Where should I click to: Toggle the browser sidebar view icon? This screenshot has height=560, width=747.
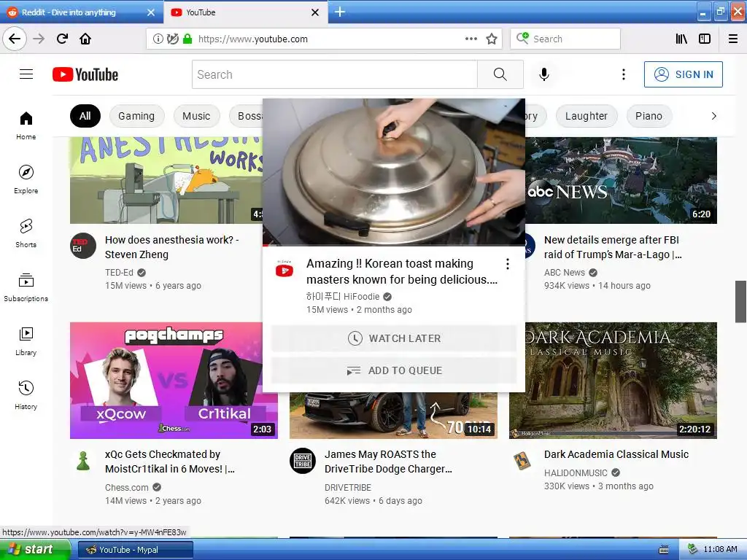pos(705,39)
